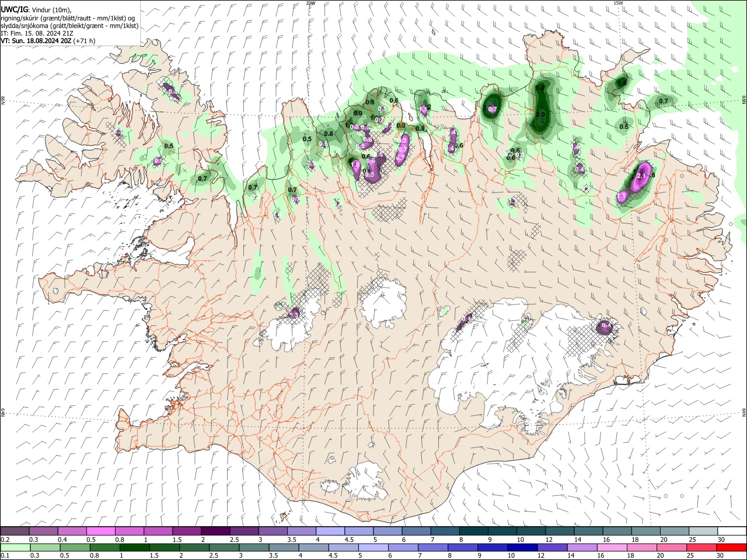The height and width of the screenshot is (560, 747).
Task: Choose the grey-blue rain swatch from 3.5 to 4
Action: coord(283,547)
